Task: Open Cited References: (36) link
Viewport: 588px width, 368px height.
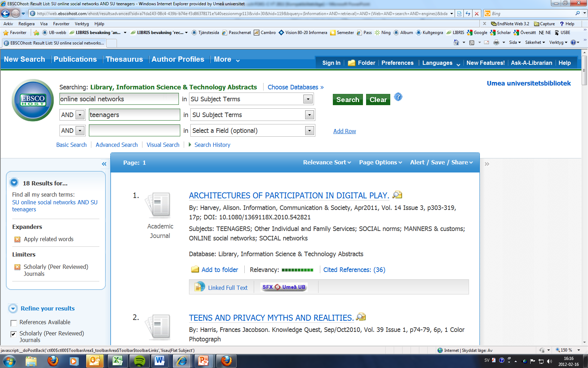Action: click(354, 270)
